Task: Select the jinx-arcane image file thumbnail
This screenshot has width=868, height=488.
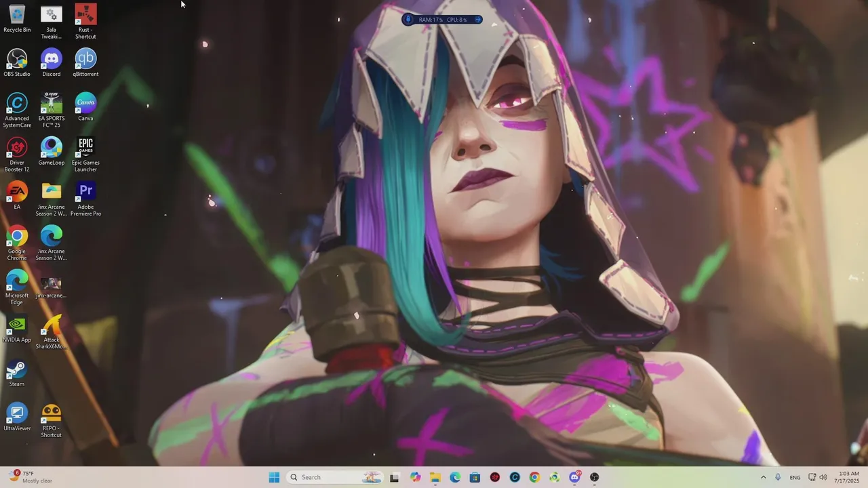Action: tap(51, 287)
